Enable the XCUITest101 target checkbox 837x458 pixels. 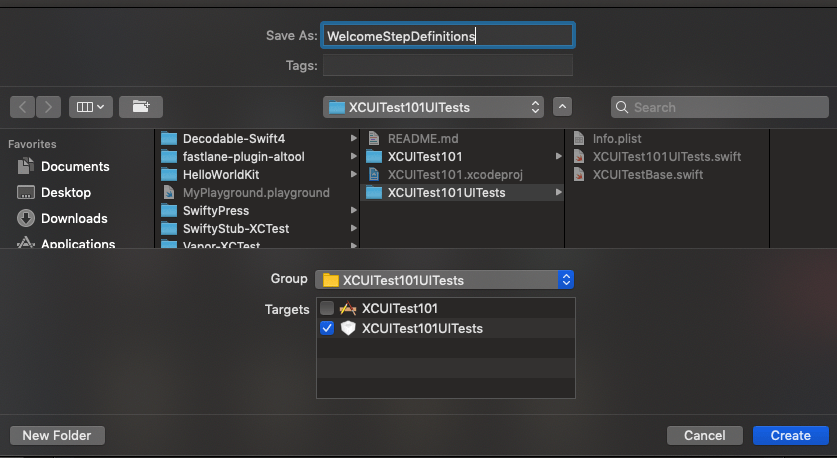coord(327,309)
